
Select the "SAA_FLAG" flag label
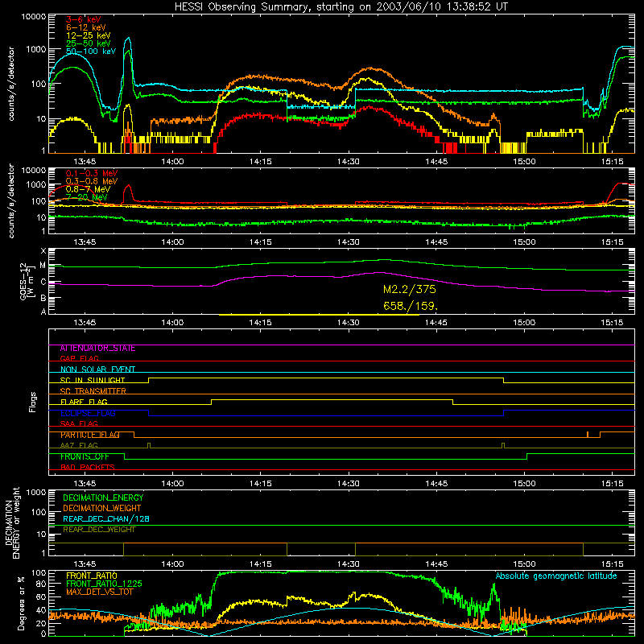point(79,423)
